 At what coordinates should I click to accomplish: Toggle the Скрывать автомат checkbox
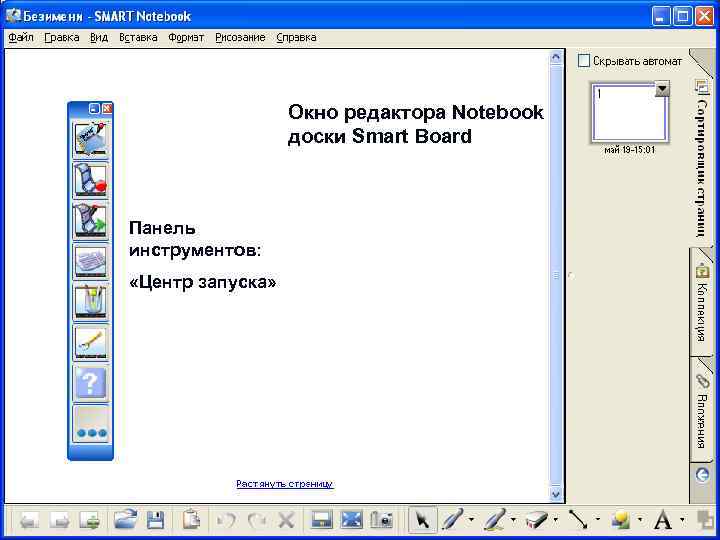click(584, 61)
